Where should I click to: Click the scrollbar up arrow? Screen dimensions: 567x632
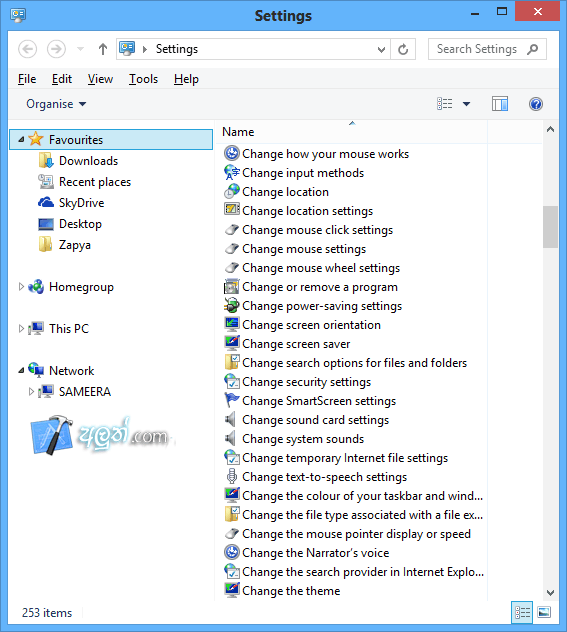click(550, 129)
